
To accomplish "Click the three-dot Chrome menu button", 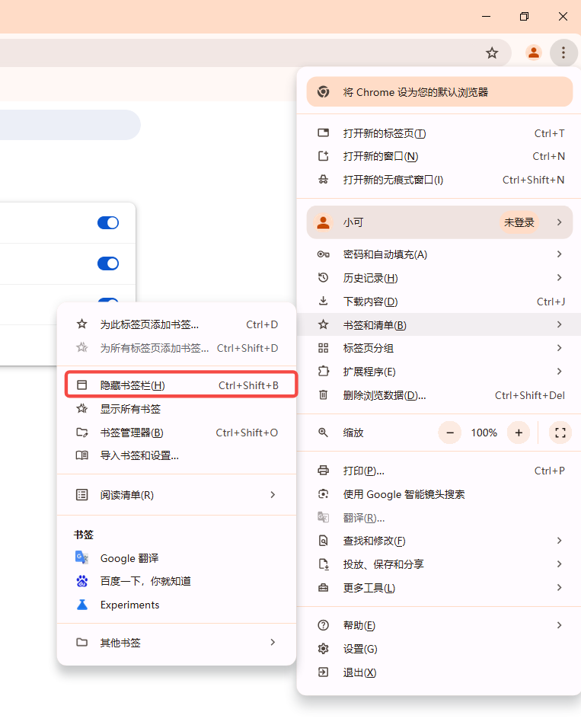I will coord(563,53).
